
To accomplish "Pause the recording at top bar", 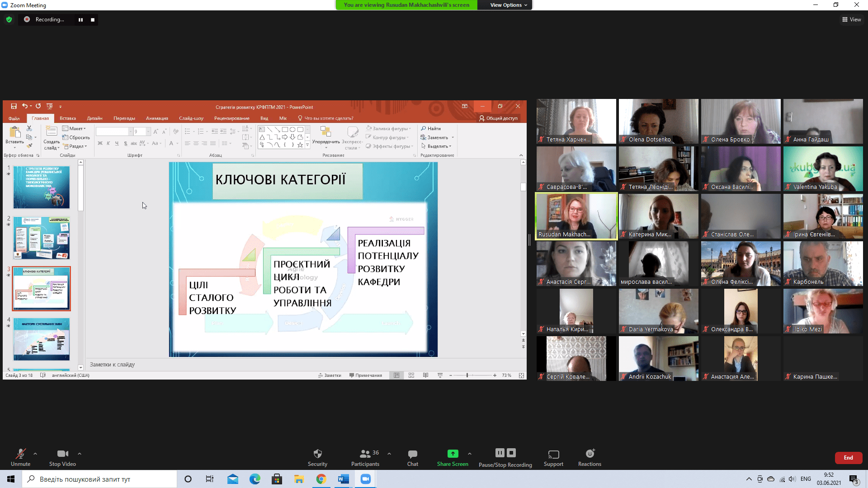I will tap(80, 19).
